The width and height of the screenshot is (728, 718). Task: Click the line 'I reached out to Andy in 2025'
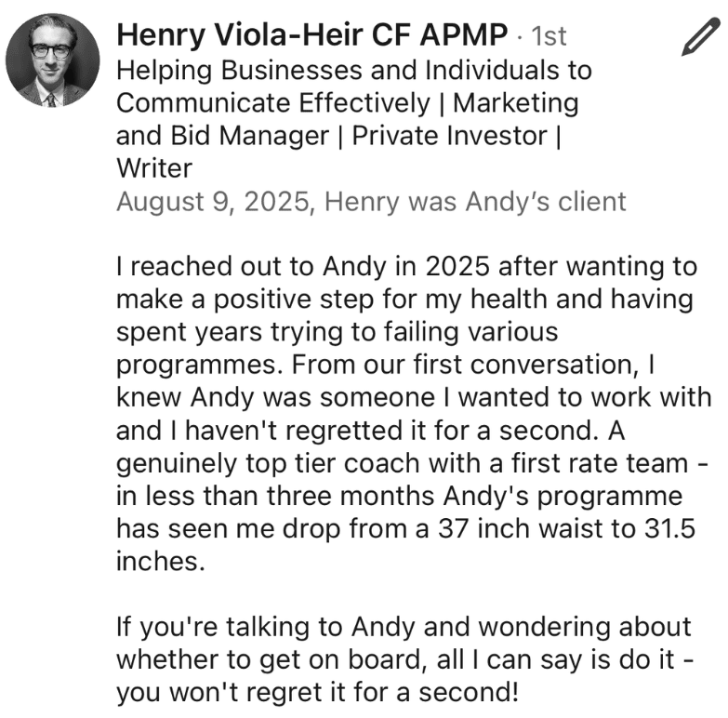click(x=406, y=267)
